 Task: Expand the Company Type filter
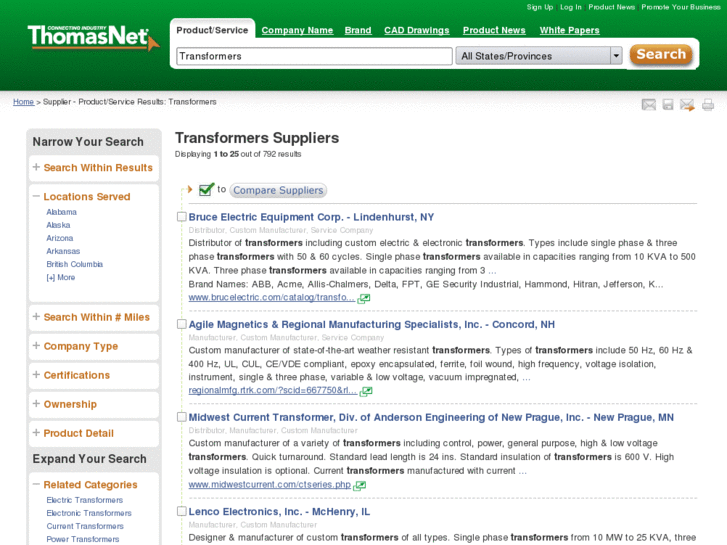(x=80, y=346)
